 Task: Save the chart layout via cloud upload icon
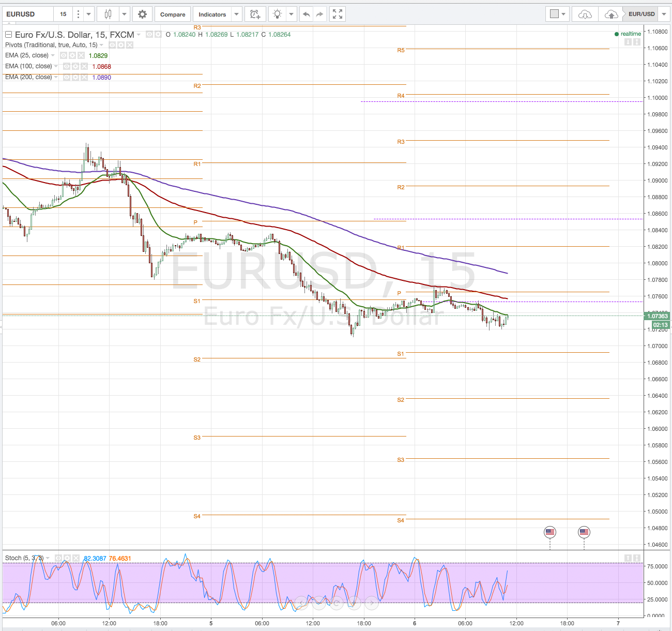[610, 14]
